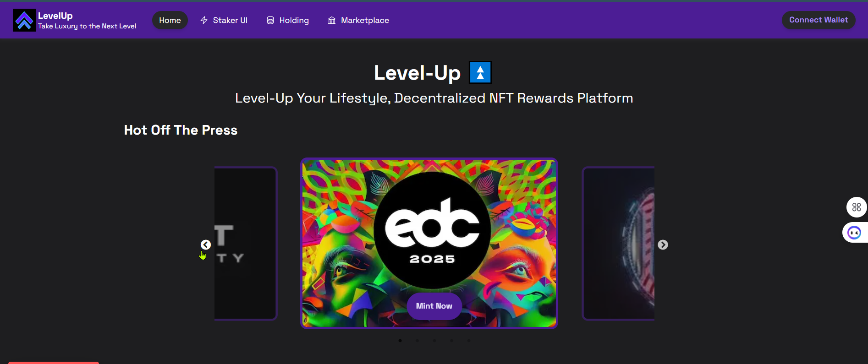Select the right partially hidden slide card
This screenshot has width=868, height=364.
click(618, 243)
